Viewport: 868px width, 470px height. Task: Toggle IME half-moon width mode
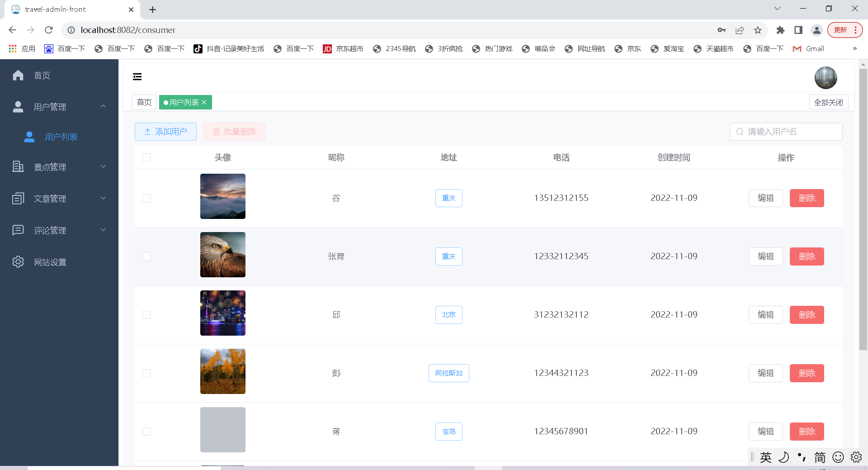784,457
